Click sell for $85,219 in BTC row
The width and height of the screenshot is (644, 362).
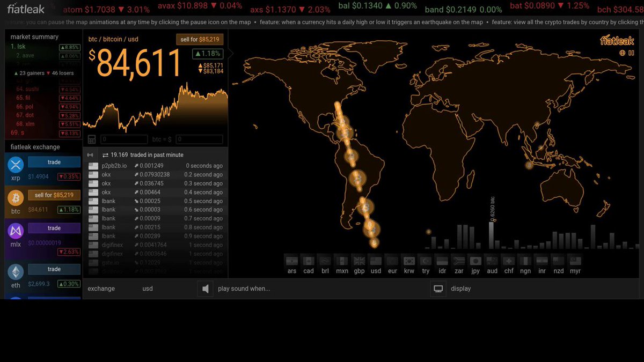54,195
